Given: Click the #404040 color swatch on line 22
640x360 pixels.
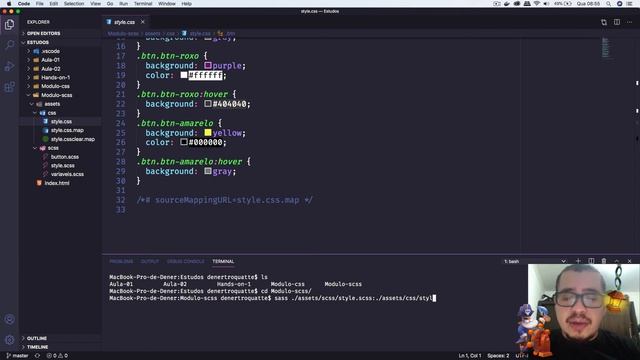Looking at the screenshot, I should (x=208, y=104).
